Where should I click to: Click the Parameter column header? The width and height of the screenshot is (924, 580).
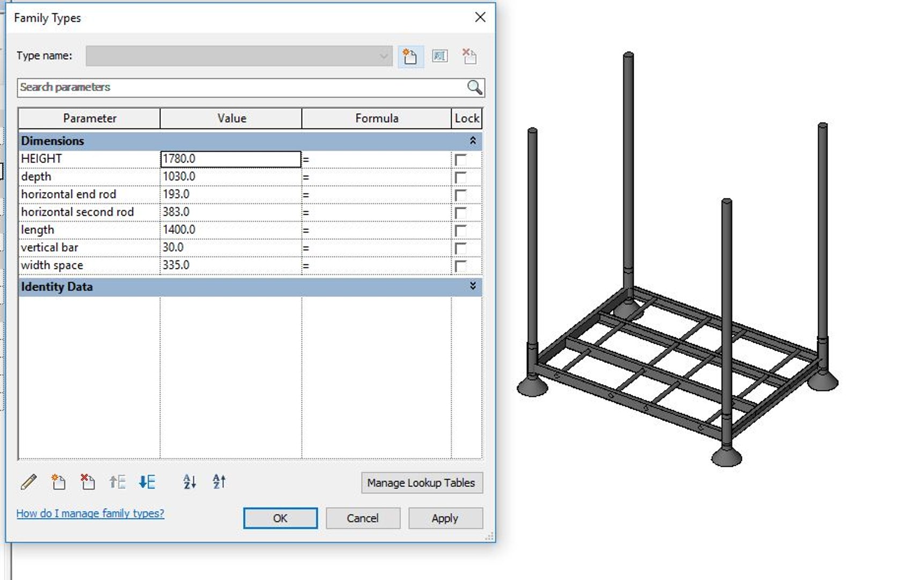[x=89, y=118]
